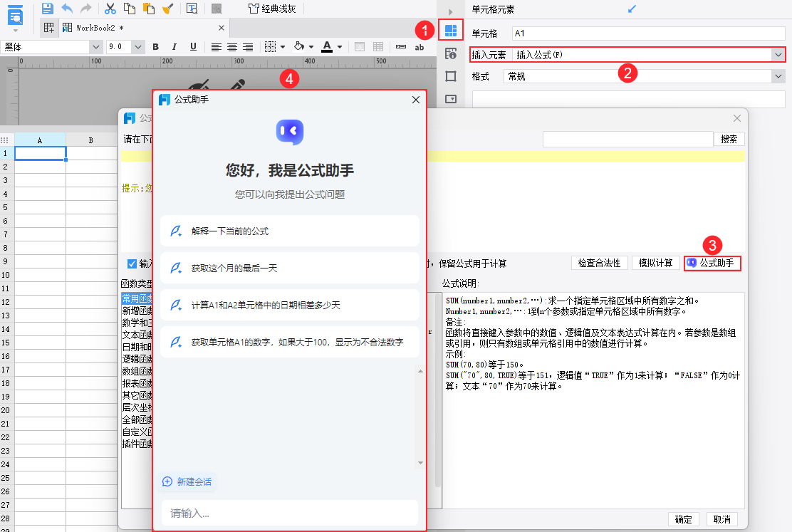Undo the last action
Image resolution: width=792 pixels, height=532 pixels.
[67, 8]
